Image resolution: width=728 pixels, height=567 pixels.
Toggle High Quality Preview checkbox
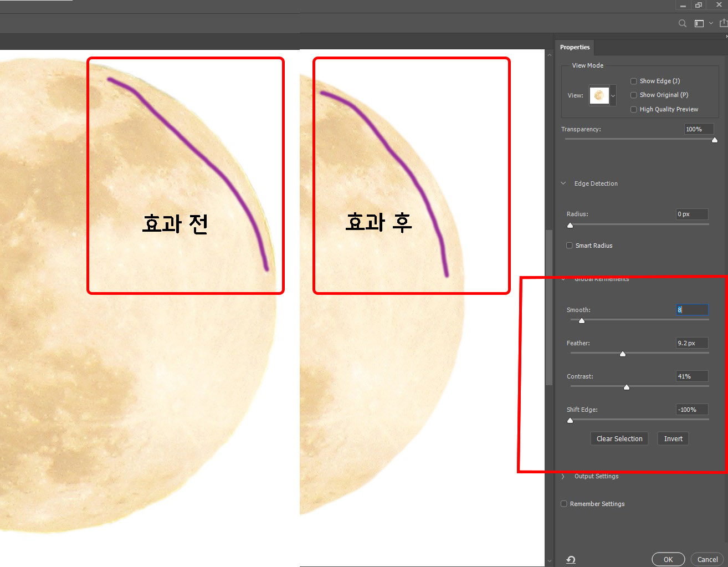coord(634,109)
